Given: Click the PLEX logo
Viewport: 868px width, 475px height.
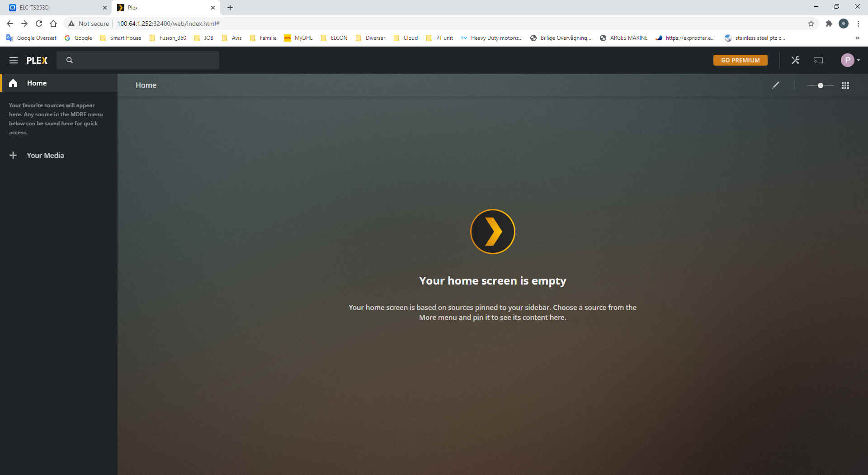Looking at the screenshot, I should [x=37, y=60].
